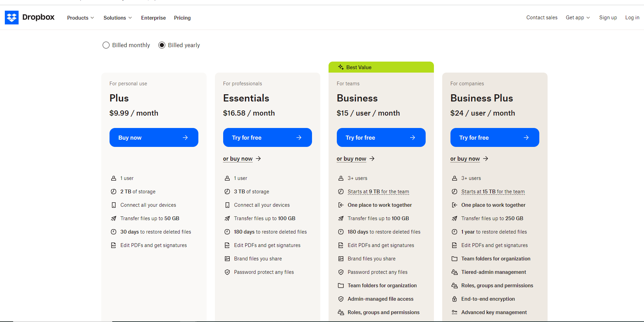Click Buy now for Plus plan
The image size is (644, 322).
pos(154,138)
